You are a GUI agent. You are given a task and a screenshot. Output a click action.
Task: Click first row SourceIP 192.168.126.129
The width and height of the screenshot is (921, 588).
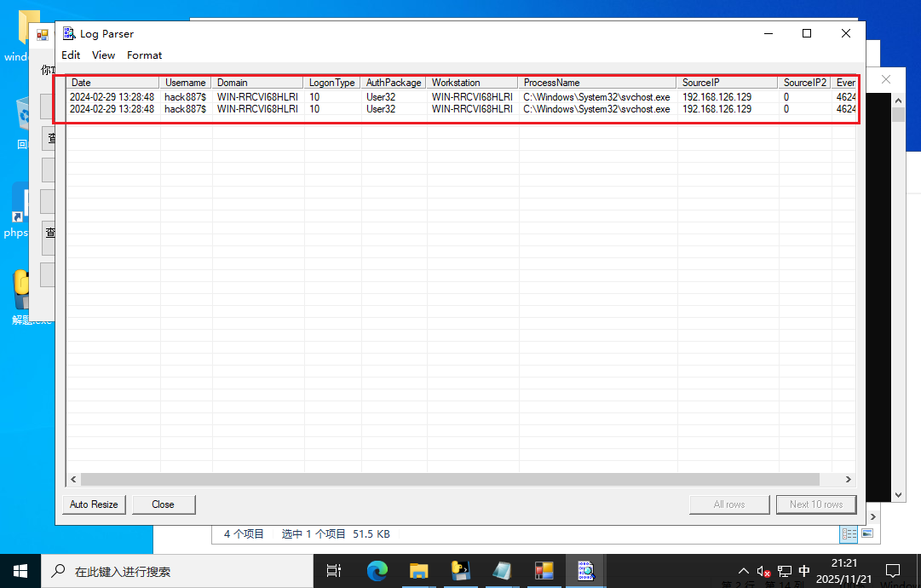pos(717,97)
